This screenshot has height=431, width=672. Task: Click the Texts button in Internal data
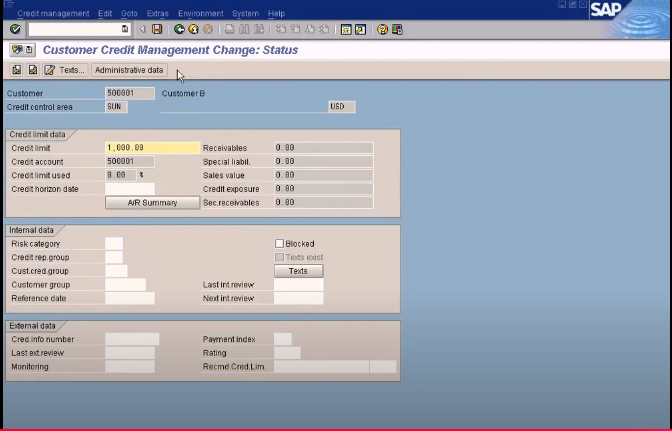point(298,271)
